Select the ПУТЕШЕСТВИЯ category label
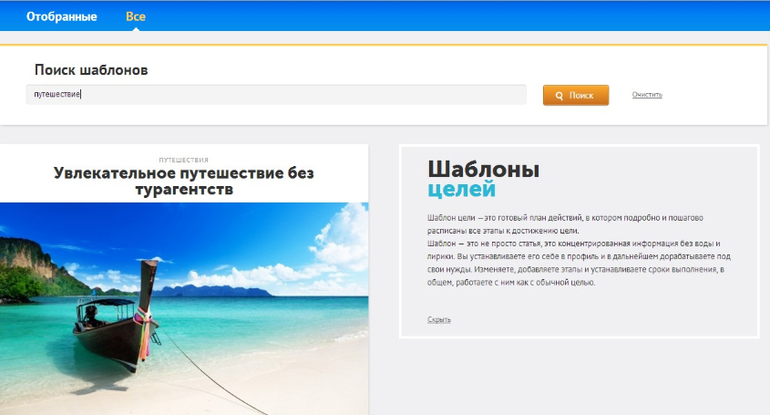This screenshot has width=770, height=415. (184, 160)
